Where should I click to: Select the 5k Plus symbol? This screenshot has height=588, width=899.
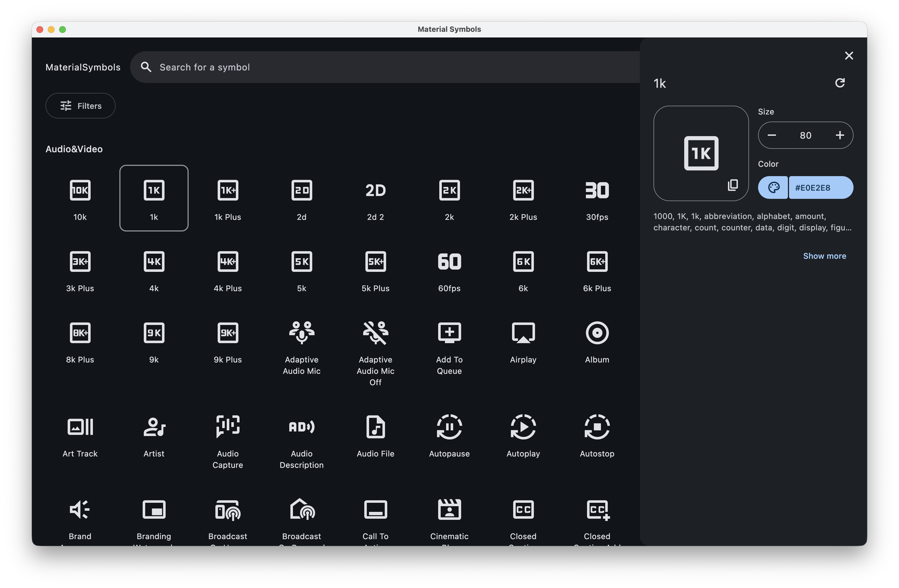[x=375, y=270]
